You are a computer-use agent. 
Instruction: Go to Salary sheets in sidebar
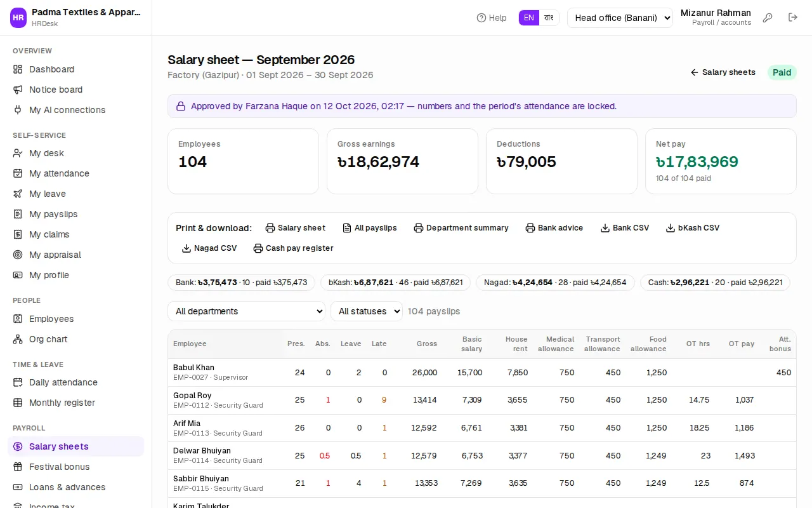[x=75, y=446]
